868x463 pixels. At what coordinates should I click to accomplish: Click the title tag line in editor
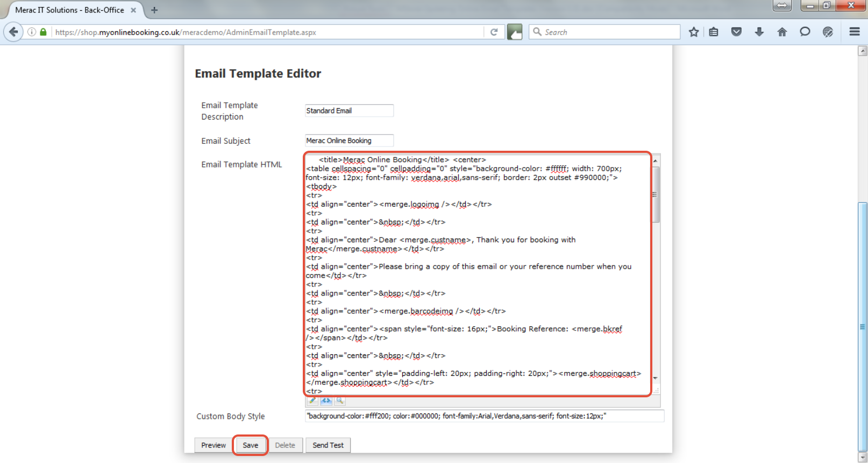coord(402,160)
